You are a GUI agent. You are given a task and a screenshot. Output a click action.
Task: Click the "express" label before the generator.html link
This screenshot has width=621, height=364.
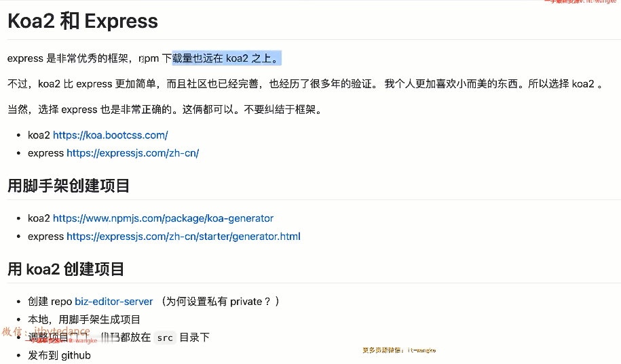point(45,237)
